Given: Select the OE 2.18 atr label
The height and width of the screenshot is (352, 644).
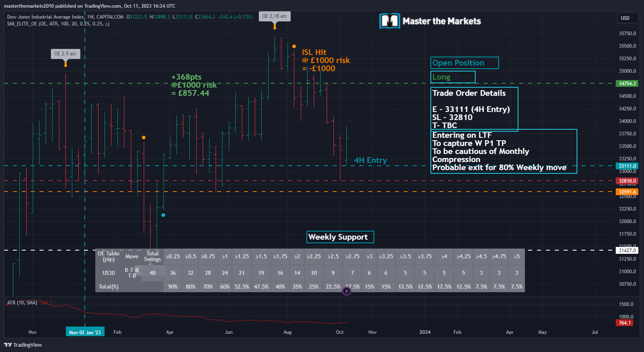Looking at the screenshot, I should pos(275,16).
